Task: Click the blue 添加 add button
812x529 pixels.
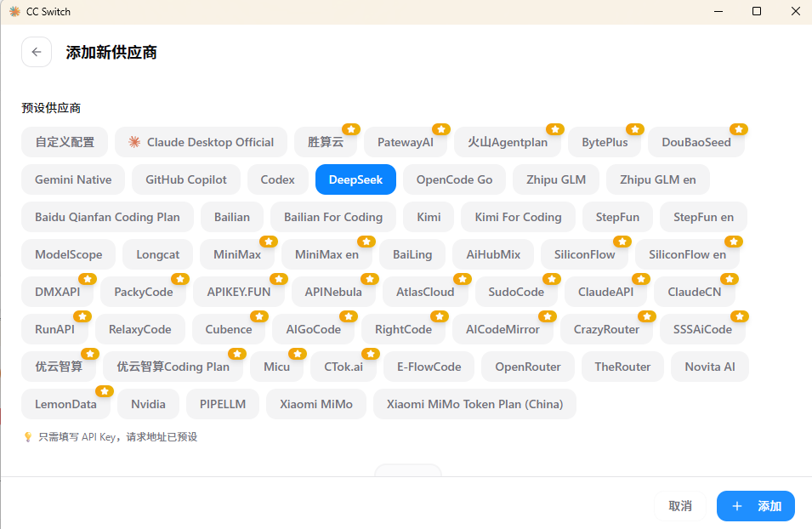Action: pyautogui.click(x=756, y=506)
